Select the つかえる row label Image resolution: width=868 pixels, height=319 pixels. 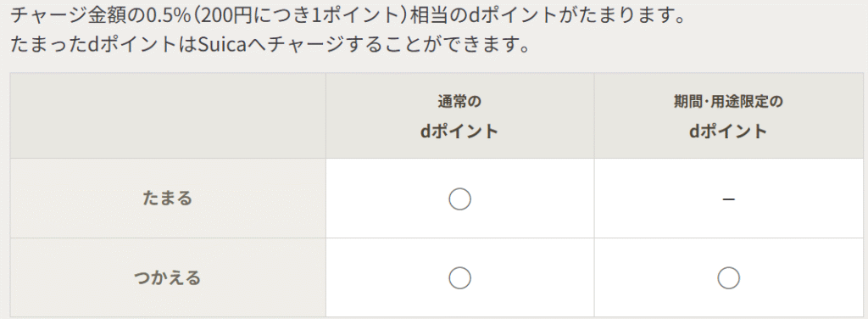click(x=168, y=277)
